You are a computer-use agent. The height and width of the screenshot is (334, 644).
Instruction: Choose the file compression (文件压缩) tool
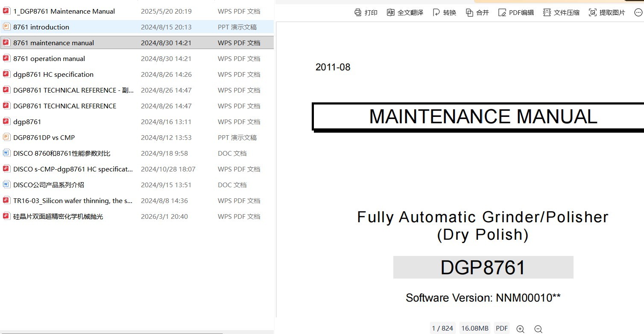click(561, 12)
